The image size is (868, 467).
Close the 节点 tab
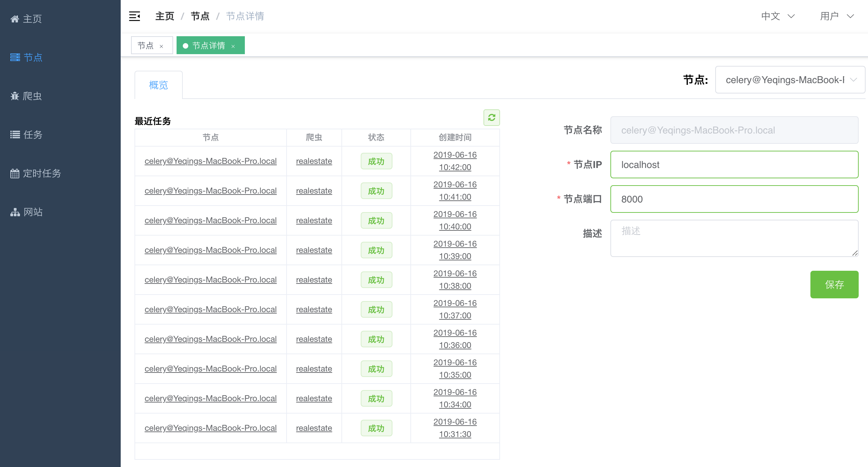161,46
